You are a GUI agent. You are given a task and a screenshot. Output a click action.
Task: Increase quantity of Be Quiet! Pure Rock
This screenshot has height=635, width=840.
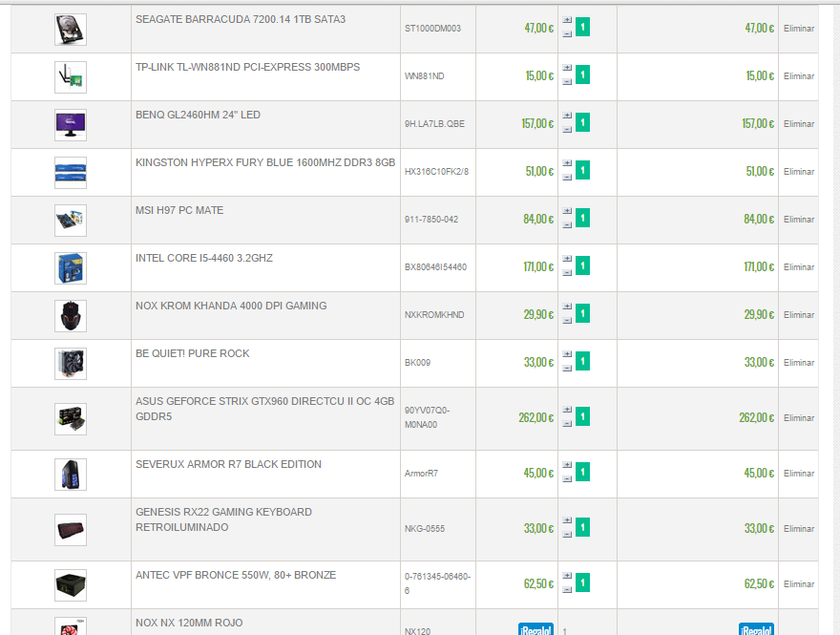click(x=567, y=353)
